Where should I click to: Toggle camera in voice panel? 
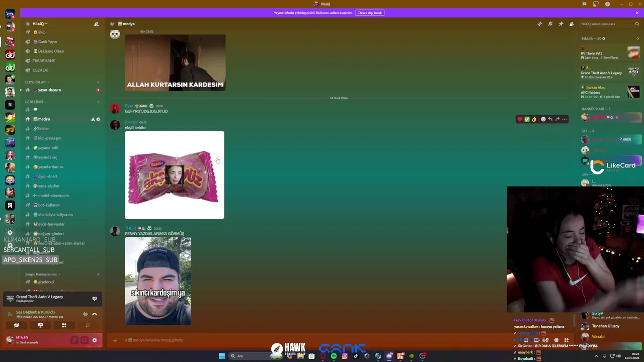click(x=17, y=325)
